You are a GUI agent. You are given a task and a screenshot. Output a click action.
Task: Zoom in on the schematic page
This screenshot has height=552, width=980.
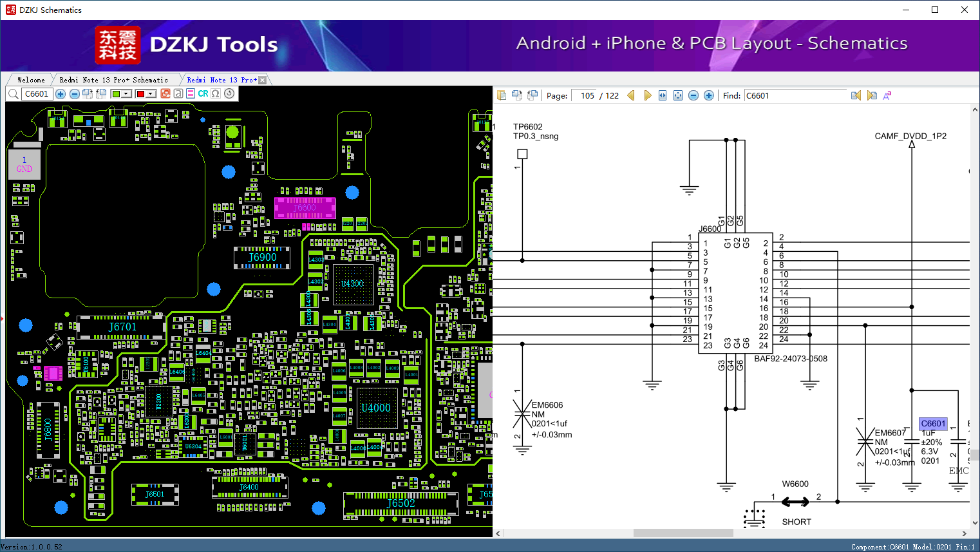coord(709,95)
